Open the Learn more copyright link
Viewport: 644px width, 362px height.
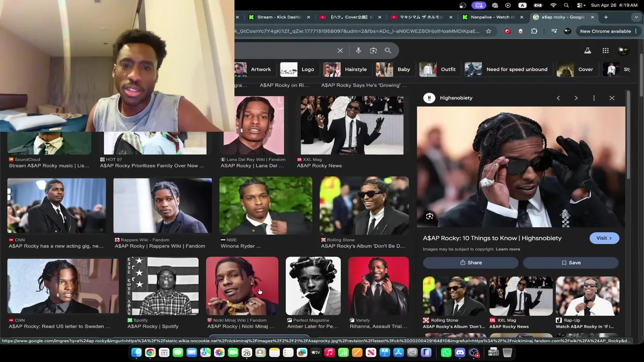[508, 249]
